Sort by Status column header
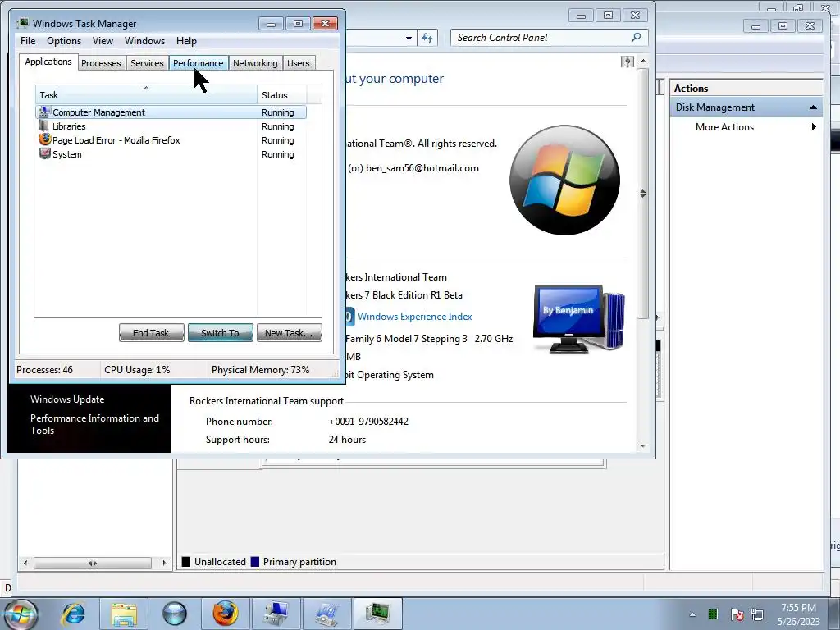The width and height of the screenshot is (840, 630). pos(282,95)
